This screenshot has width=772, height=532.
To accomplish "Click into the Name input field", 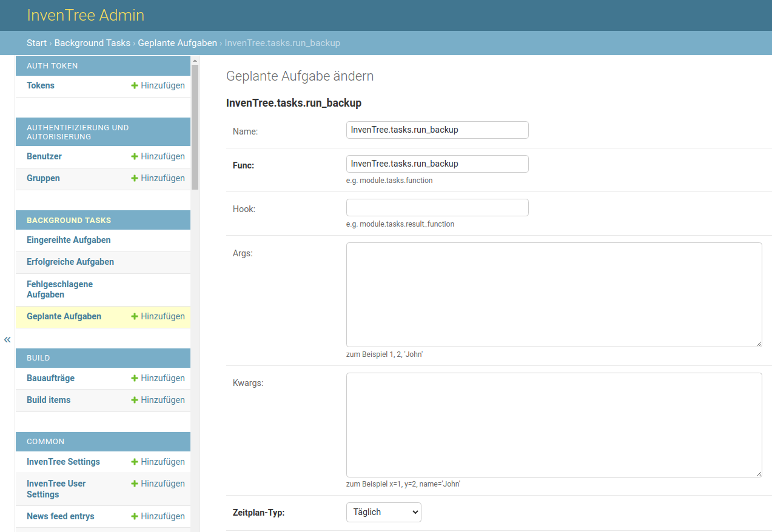I will pyautogui.click(x=437, y=130).
